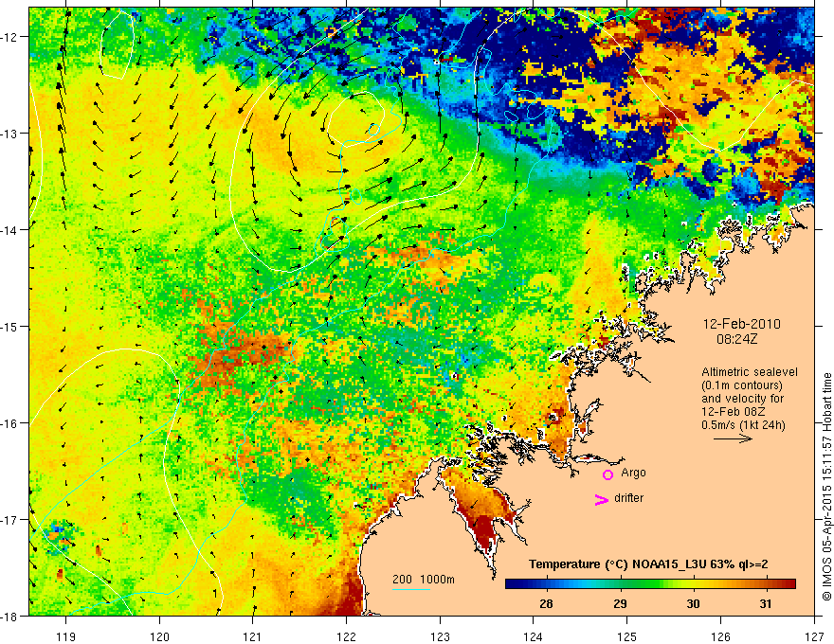Image resolution: width=834 pixels, height=644 pixels.
Task: Click latitude axis label -16
Action: click(9, 423)
